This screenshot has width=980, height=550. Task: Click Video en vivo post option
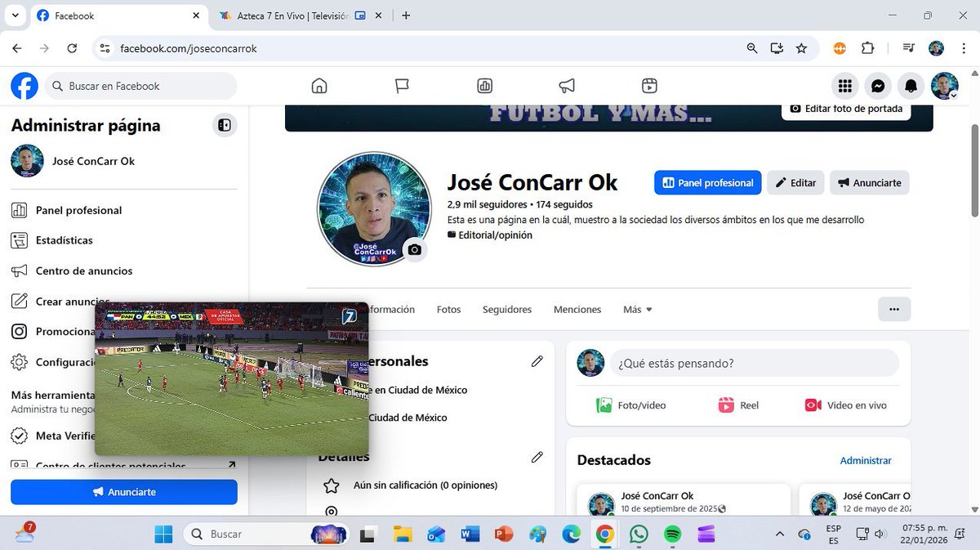[846, 405]
